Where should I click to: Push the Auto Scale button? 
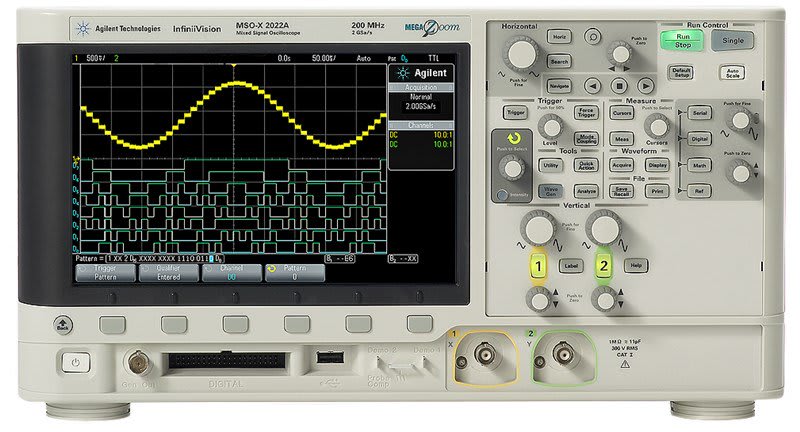(x=732, y=73)
